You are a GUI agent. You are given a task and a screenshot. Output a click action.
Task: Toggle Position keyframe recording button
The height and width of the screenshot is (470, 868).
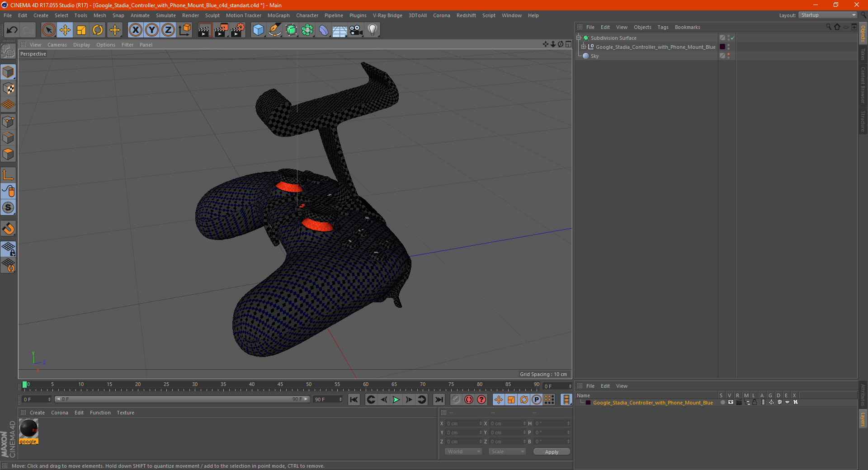click(498, 399)
